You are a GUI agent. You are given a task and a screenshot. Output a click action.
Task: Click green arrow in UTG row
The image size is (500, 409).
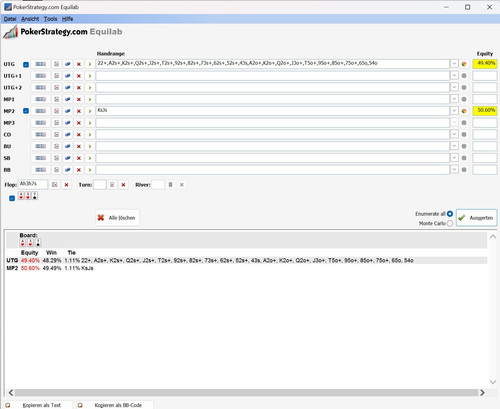[x=90, y=64]
